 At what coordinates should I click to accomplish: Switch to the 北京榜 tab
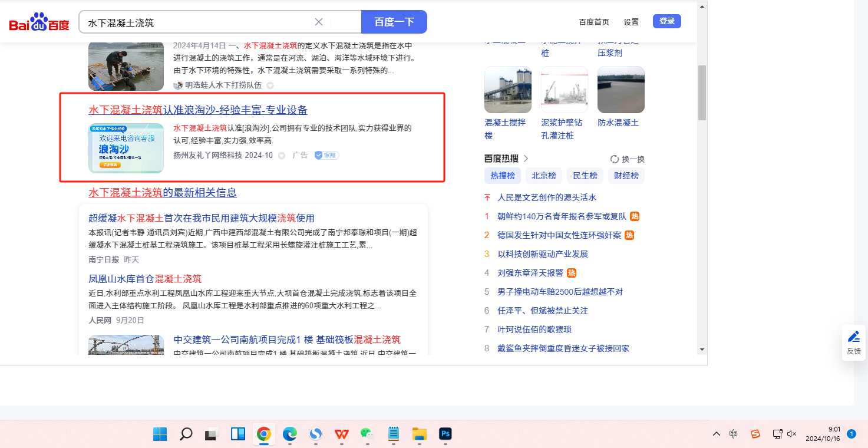[x=544, y=176]
